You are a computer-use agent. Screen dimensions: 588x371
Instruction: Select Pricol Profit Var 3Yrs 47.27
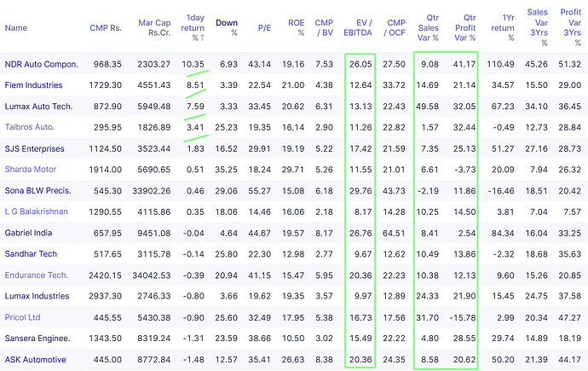click(570, 317)
